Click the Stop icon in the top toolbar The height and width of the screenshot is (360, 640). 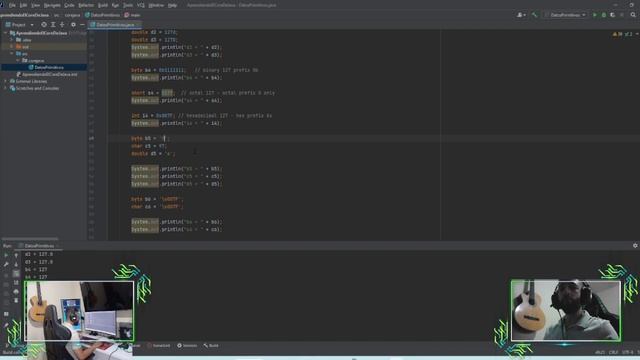click(x=622, y=15)
